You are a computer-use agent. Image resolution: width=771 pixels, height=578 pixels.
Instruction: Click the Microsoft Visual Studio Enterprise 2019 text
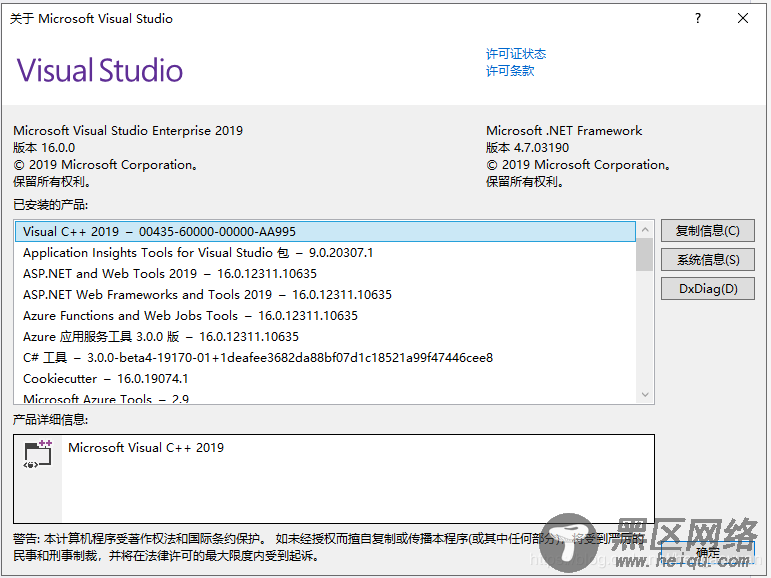click(x=128, y=131)
